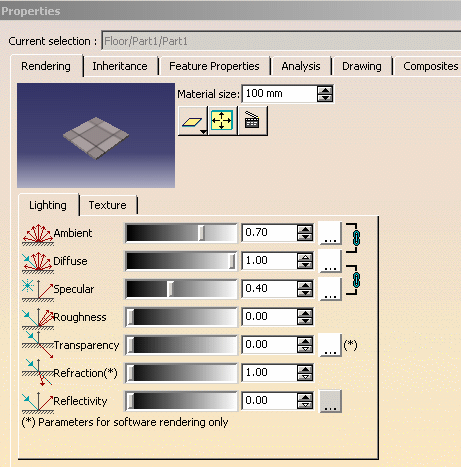Click the material preview thumbnail

click(x=96, y=135)
